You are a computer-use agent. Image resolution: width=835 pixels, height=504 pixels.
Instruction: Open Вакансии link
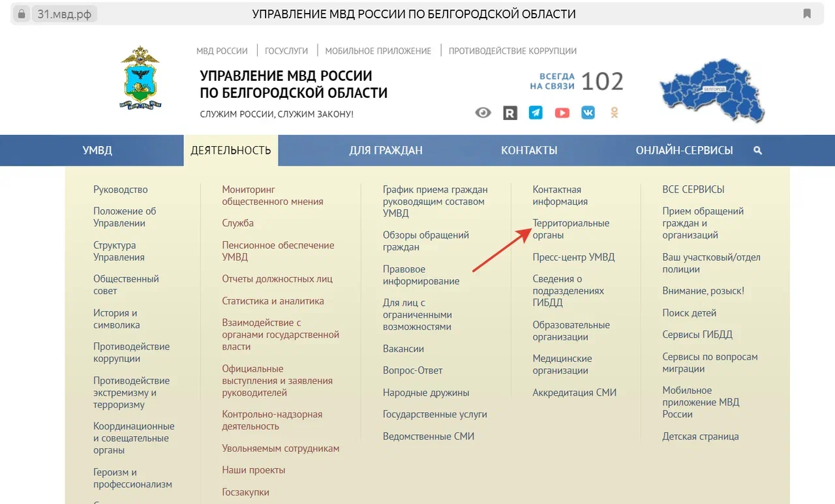pos(403,349)
